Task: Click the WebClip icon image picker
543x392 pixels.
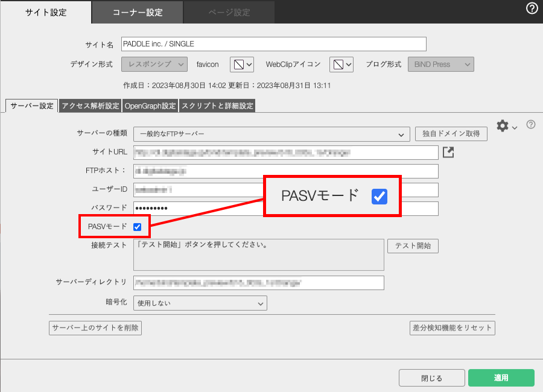Action: point(341,64)
